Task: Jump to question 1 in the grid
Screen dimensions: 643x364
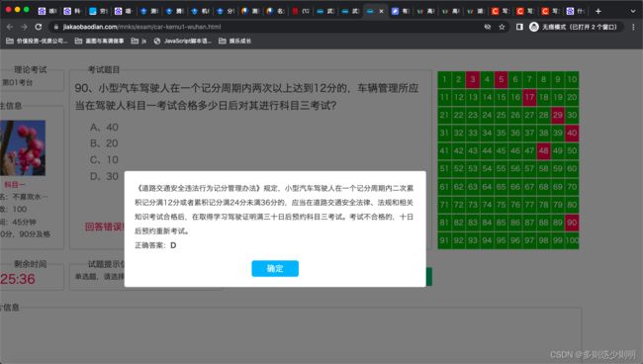Action: pos(444,79)
